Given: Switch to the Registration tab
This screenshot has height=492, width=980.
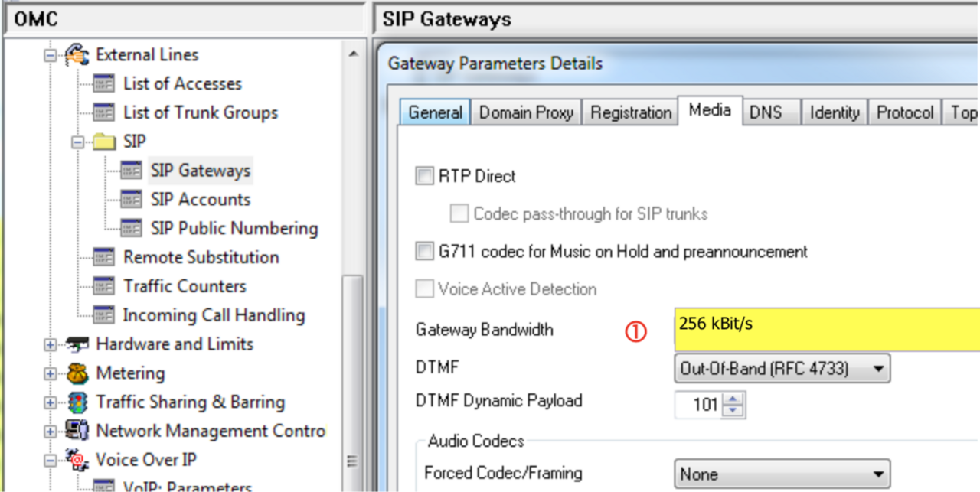Looking at the screenshot, I should (630, 113).
